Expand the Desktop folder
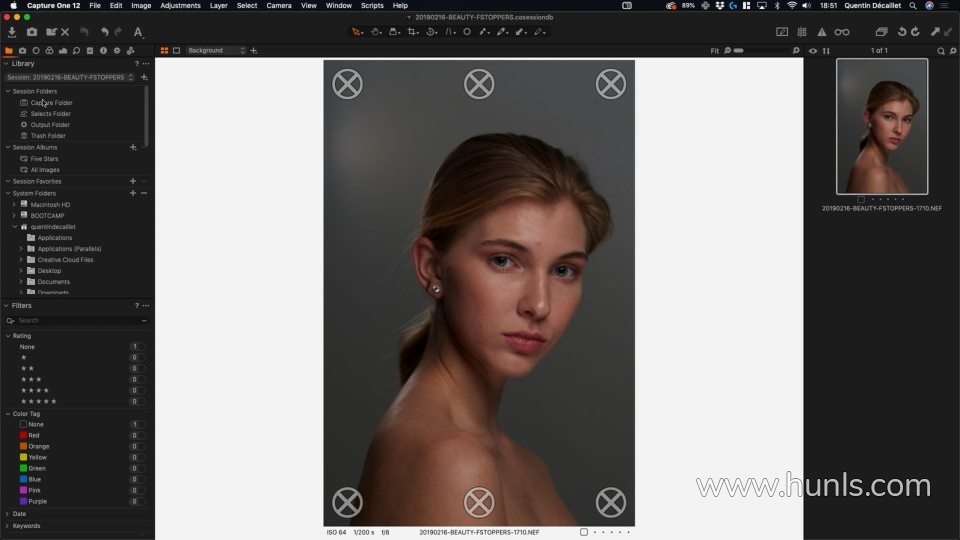Image resolution: width=960 pixels, height=540 pixels. 21,271
